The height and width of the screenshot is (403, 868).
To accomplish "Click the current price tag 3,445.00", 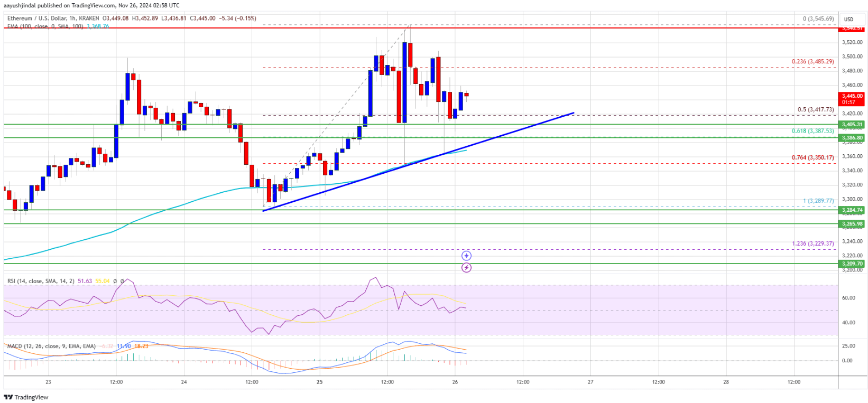I will 852,99.
